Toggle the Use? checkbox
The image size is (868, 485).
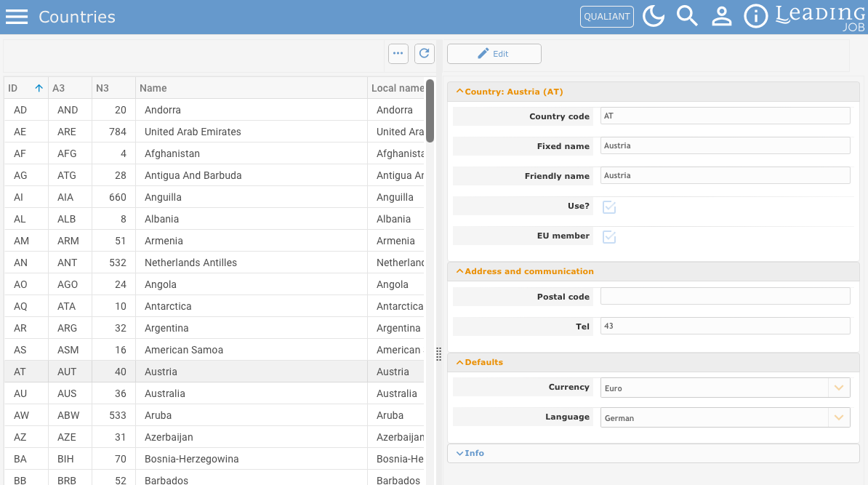[x=609, y=207]
